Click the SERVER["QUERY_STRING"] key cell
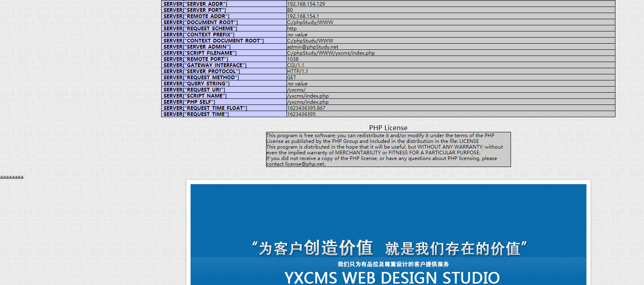 [x=224, y=83]
